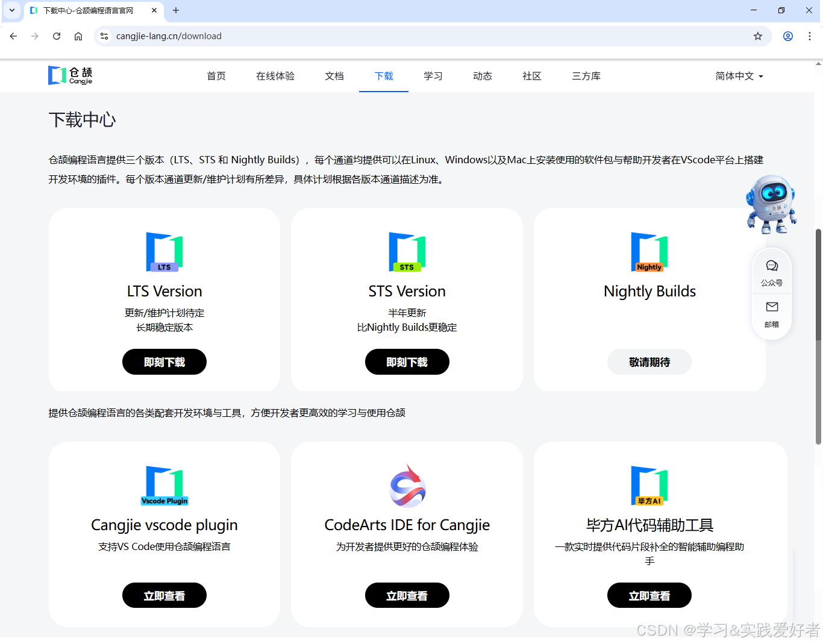The height and width of the screenshot is (644, 823).
Task: Expand the tab search dropdown arrow
Action: click(x=12, y=10)
